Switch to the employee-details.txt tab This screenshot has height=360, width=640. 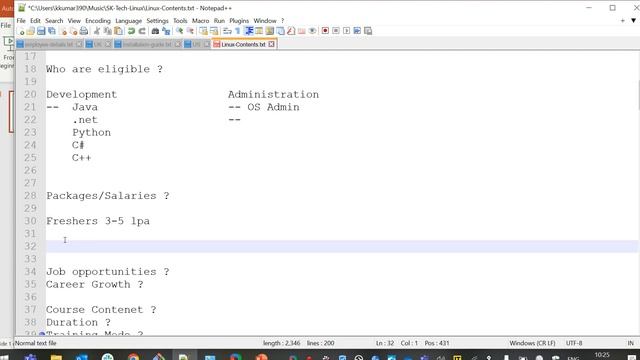pos(49,44)
